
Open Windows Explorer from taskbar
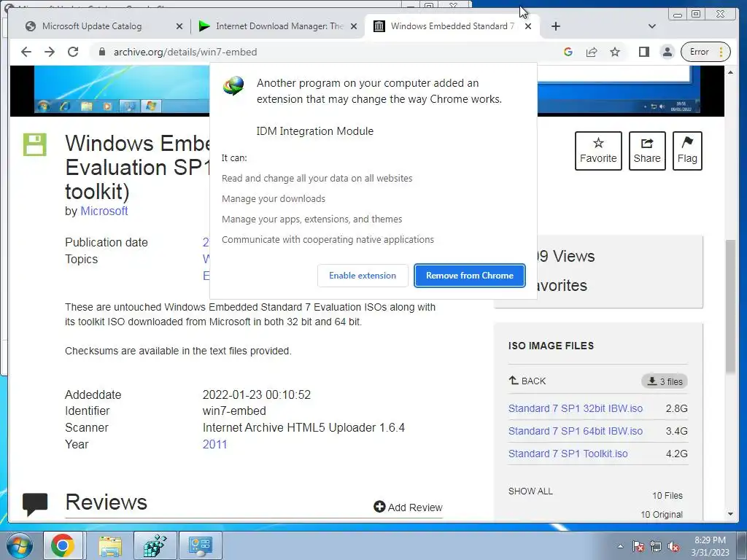[x=110, y=545]
